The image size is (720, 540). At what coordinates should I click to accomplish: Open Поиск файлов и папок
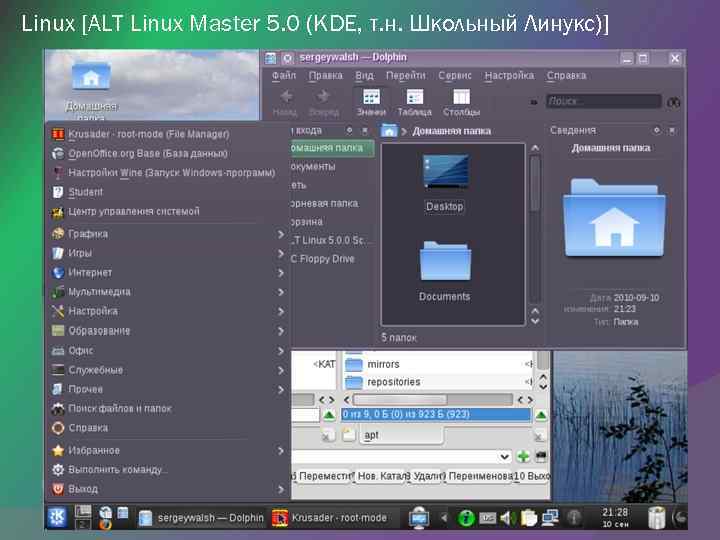pos(168,408)
